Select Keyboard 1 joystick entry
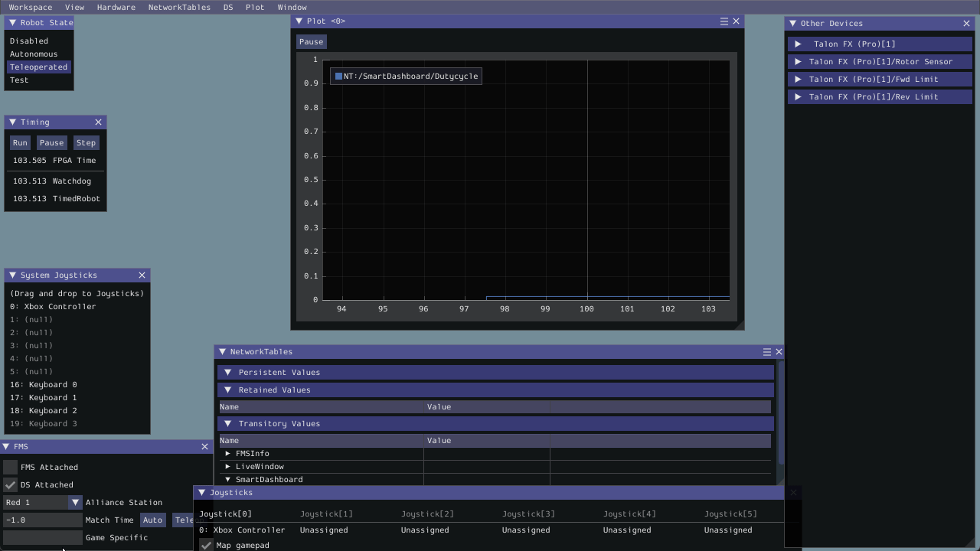The image size is (980, 551). pos(44,397)
